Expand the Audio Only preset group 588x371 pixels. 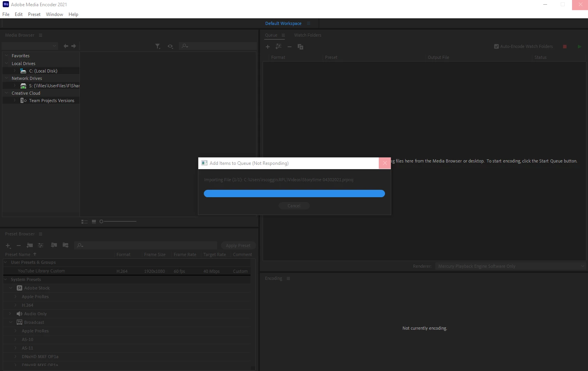10,314
